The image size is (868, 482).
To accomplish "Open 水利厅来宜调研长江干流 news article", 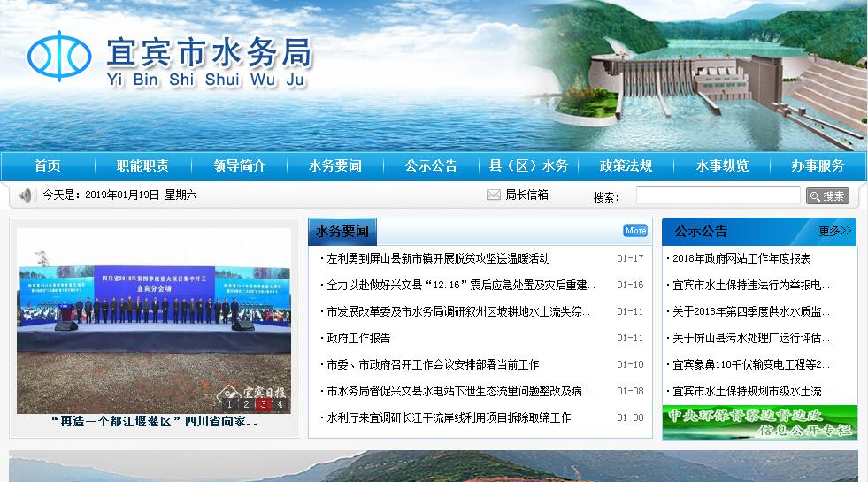I will coord(449,417).
